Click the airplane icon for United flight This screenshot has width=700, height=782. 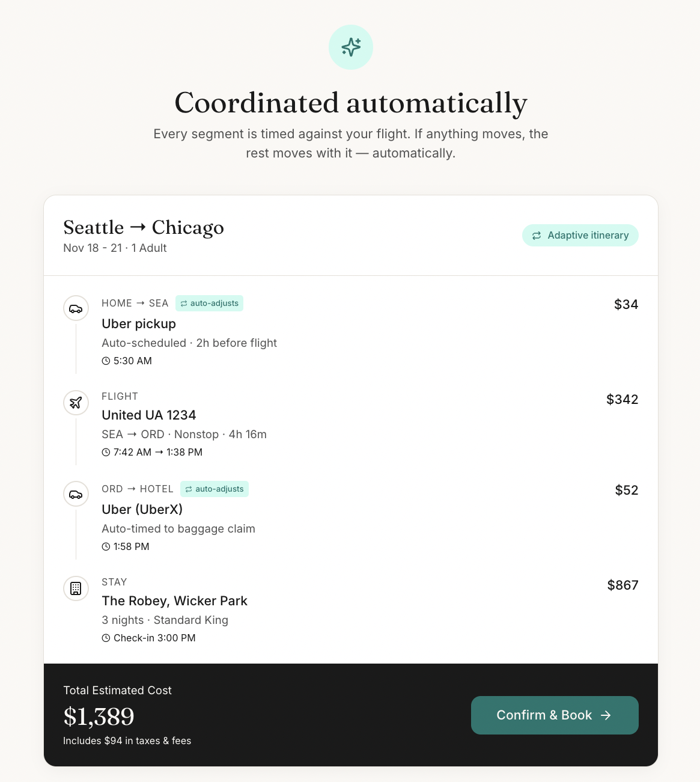[x=76, y=402]
